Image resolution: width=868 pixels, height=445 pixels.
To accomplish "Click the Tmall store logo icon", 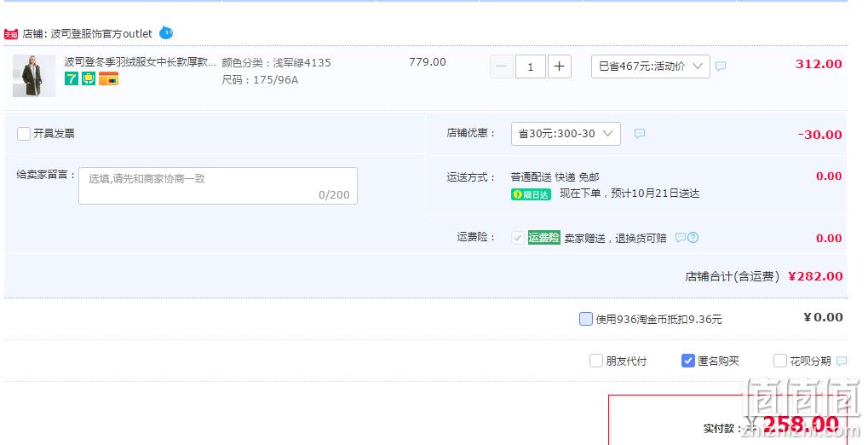I will [x=11, y=34].
